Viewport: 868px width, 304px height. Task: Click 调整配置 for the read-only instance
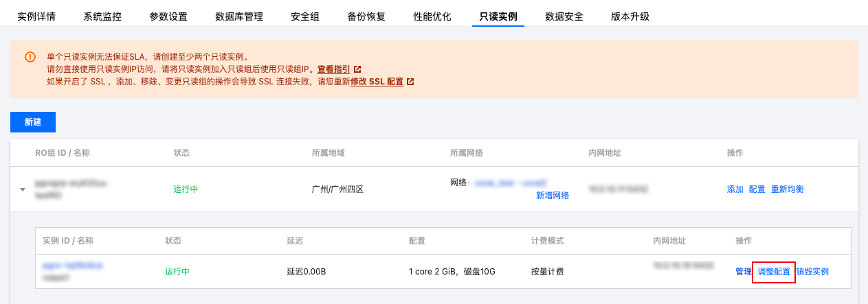click(x=774, y=272)
